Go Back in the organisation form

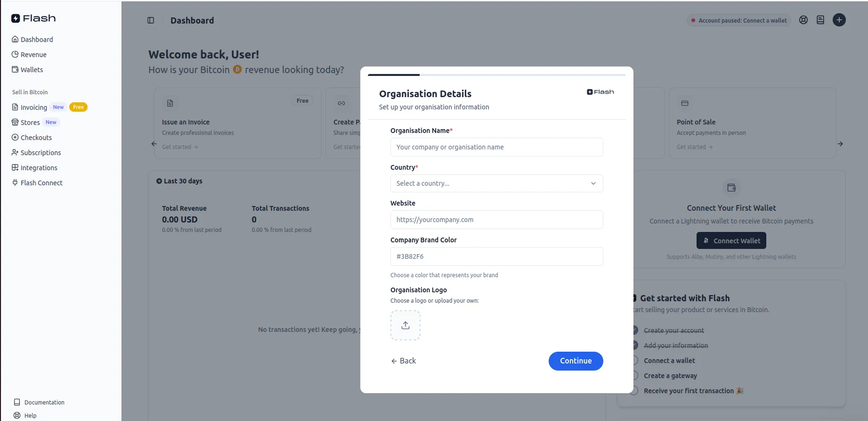pyautogui.click(x=404, y=361)
